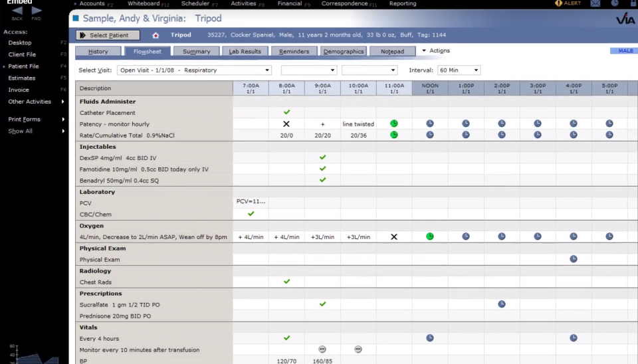Click ellipsis icon for transfusion monitor 9:00A
The height and width of the screenshot is (364, 638).
(x=322, y=349)
